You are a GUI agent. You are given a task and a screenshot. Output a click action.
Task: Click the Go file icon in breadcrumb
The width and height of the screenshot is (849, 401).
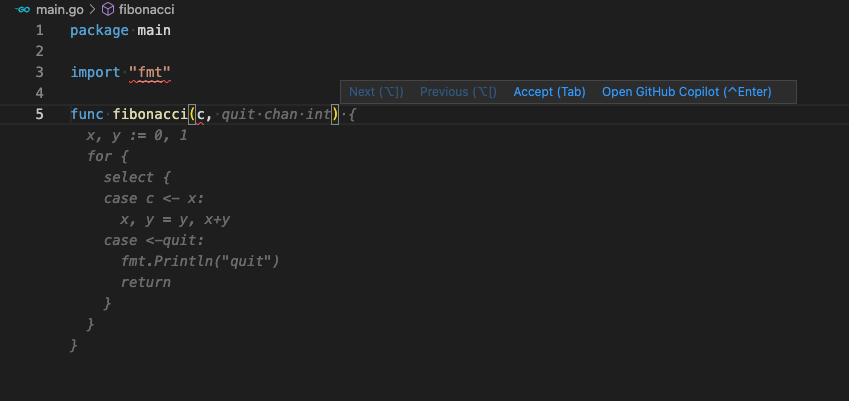[x=22, y=9]
